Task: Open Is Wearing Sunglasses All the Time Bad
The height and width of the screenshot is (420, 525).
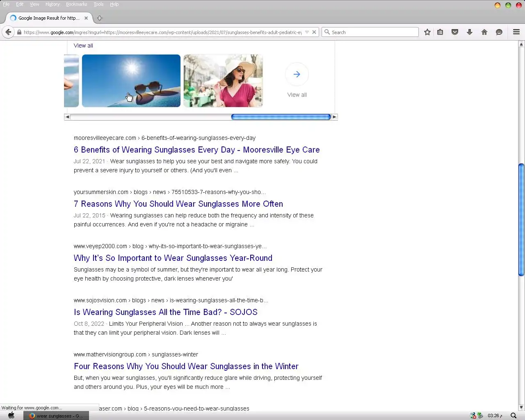Action: 166,312
